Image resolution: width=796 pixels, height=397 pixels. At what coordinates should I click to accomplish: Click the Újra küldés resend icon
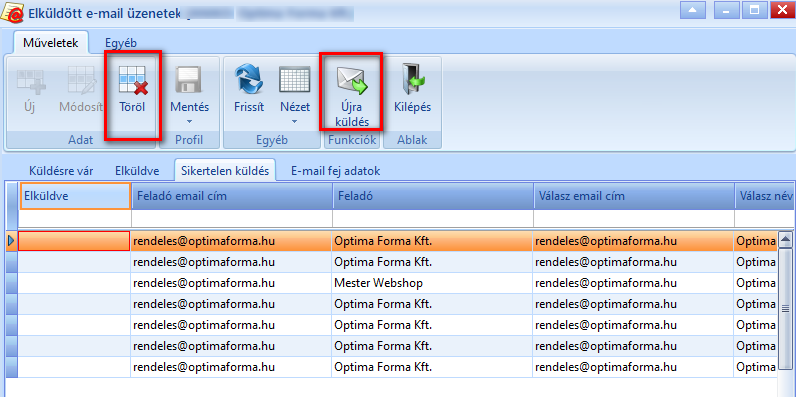pos(351,81)
